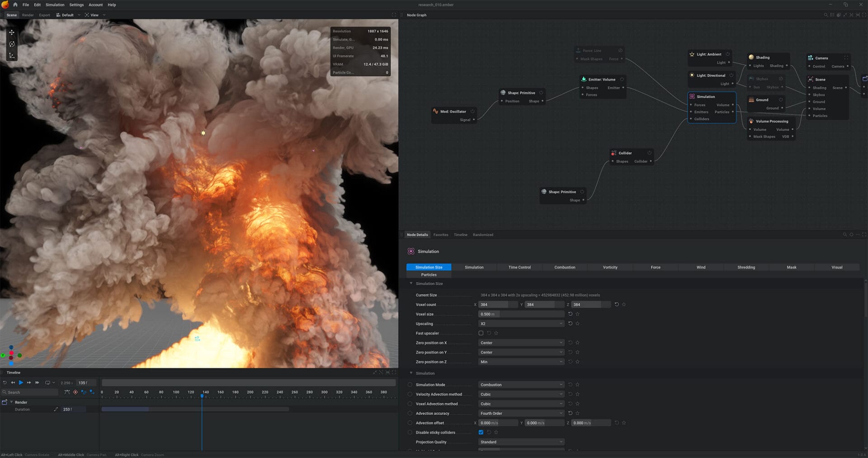
Task: Open the Simulation menu
Action: 55,5
